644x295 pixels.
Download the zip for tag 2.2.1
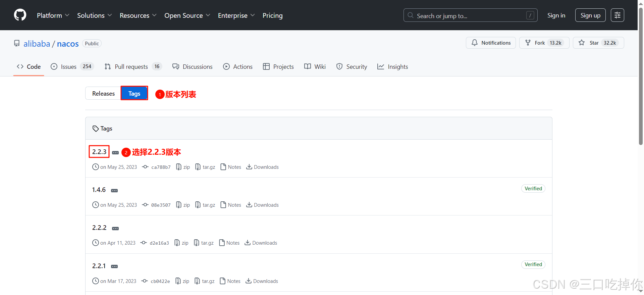click(182, 281)
